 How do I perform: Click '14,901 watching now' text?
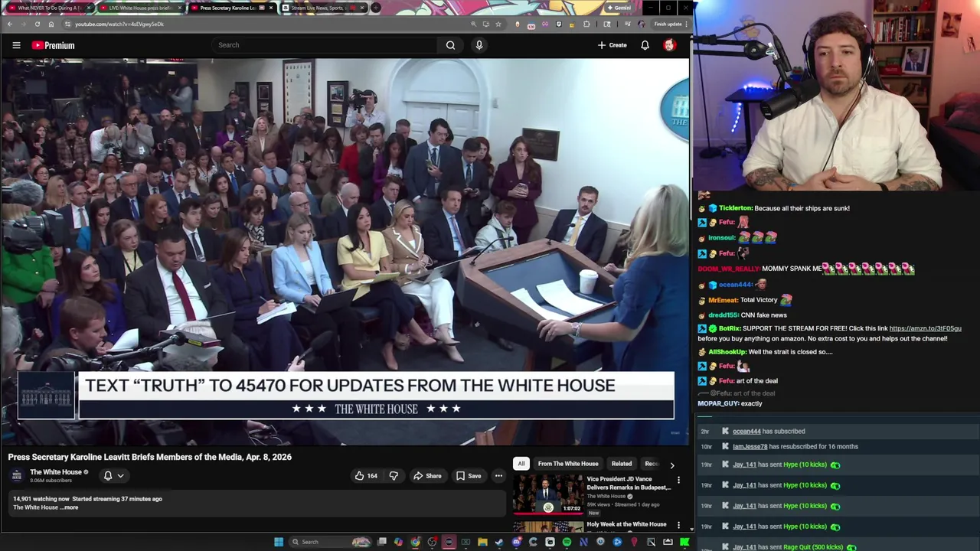click(x=41, y=499)
